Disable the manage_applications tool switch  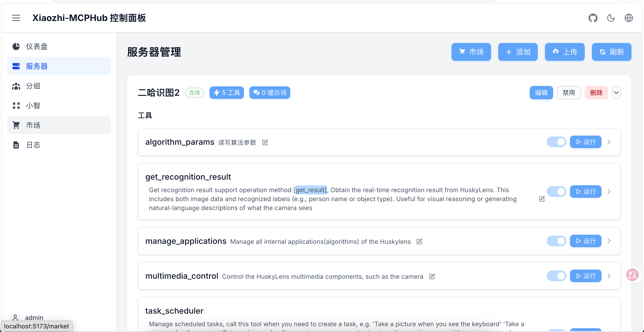pos(556,241)
